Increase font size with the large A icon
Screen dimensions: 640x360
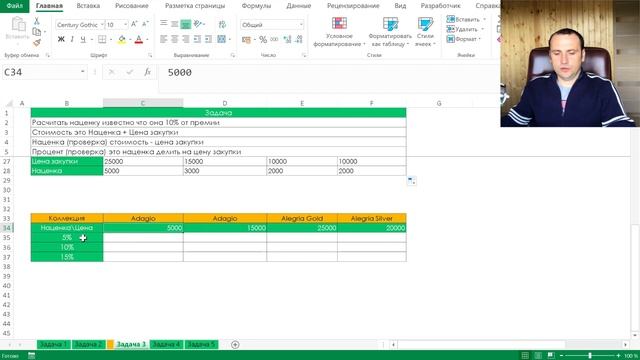[134, 24]
